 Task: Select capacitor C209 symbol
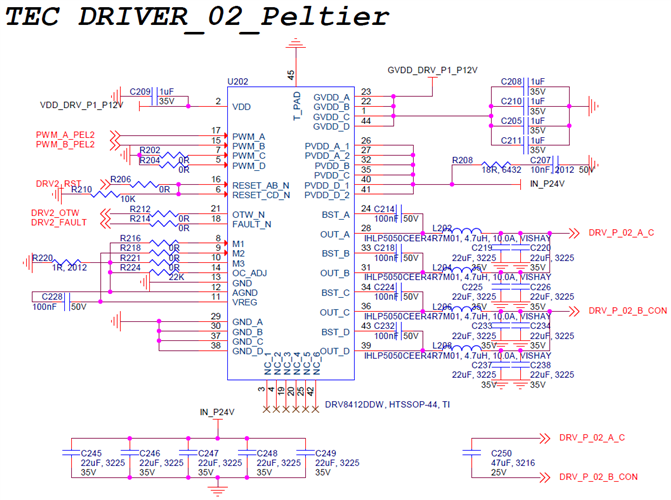[154, 96]
